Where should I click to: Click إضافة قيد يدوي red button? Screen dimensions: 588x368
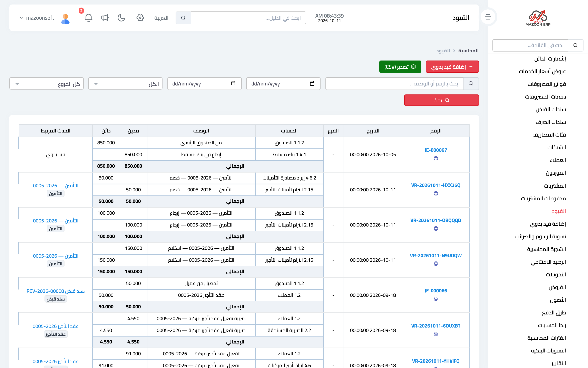452,67
